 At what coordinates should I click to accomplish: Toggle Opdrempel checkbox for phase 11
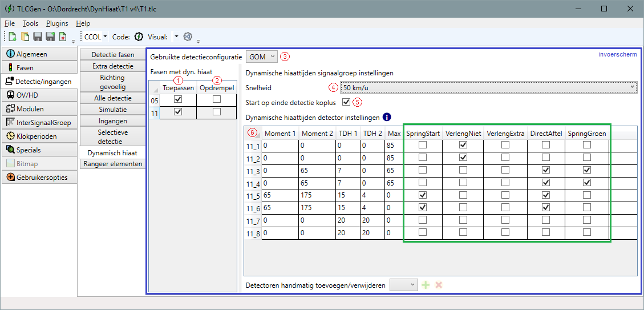(x=216, y=112)
